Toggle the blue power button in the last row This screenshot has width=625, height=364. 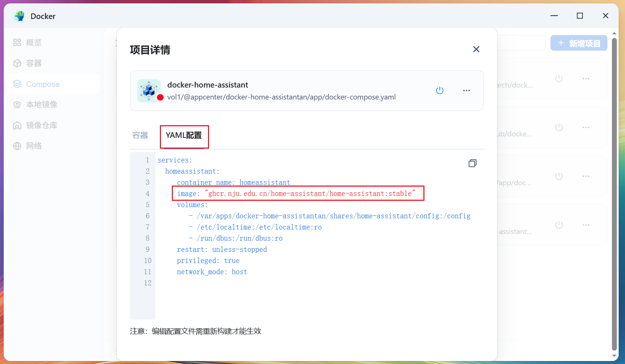(x=559, y=225)
